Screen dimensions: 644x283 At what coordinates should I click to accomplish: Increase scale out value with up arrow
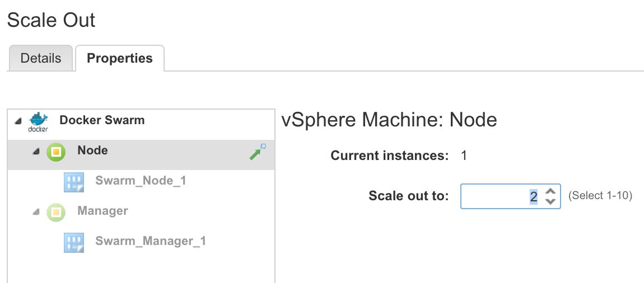click(x=550, y=191)
